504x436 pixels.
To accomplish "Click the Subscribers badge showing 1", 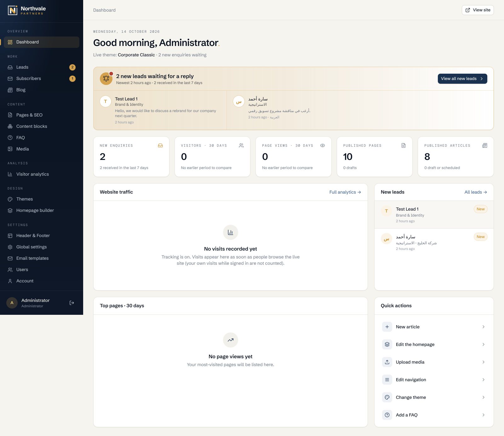I will (72, 79).
